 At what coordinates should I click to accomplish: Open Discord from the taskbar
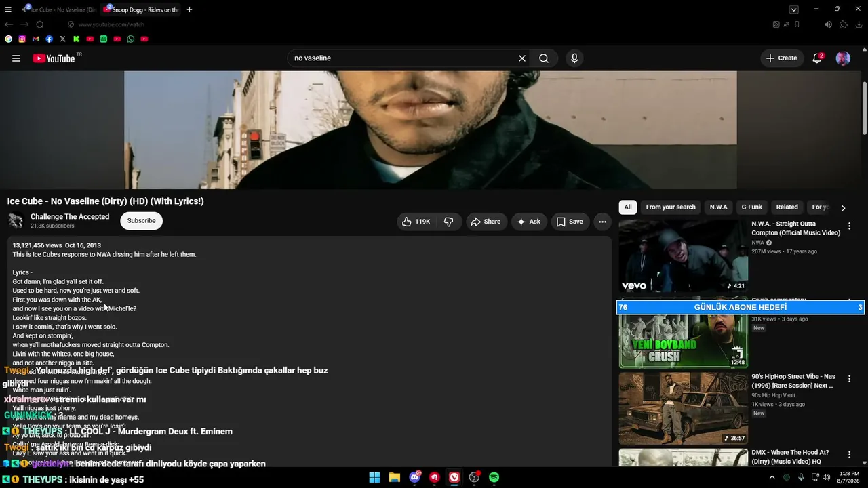[x=414, y=477]
